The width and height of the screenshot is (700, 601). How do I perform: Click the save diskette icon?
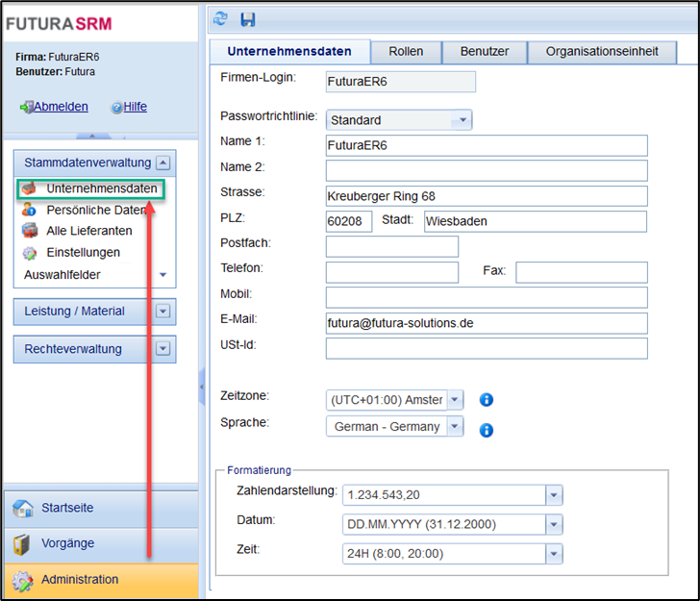pos(248,18)
